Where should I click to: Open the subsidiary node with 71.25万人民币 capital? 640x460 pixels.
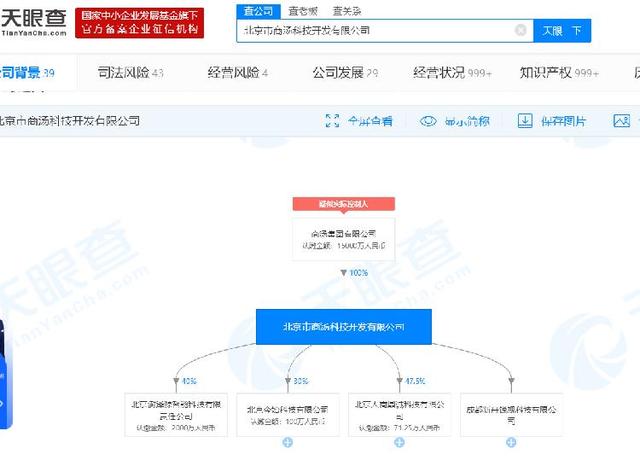pyautogui.click(x=400, y=415)
